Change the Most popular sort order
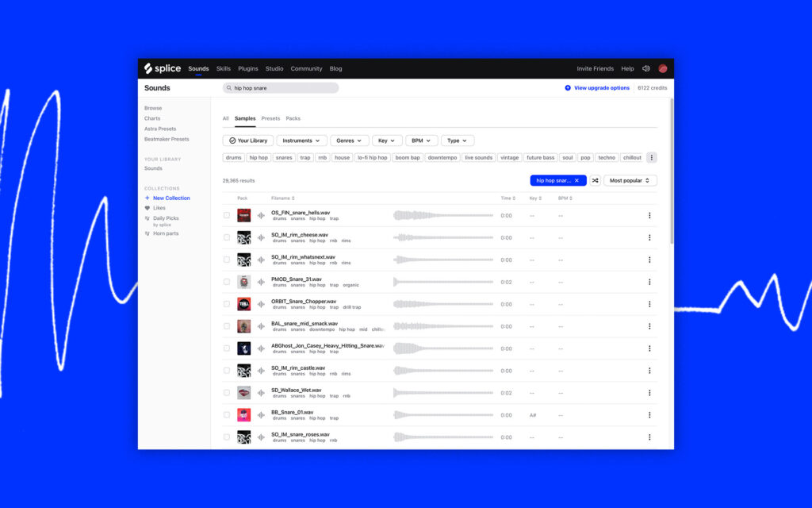The width and height of the screenshot is (812, 508). click(x=630, y=180)
